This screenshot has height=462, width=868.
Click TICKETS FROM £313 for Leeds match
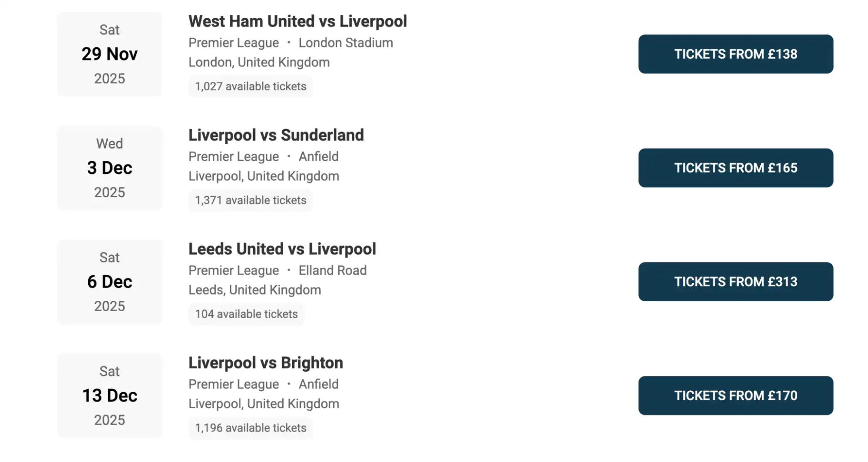736,282
